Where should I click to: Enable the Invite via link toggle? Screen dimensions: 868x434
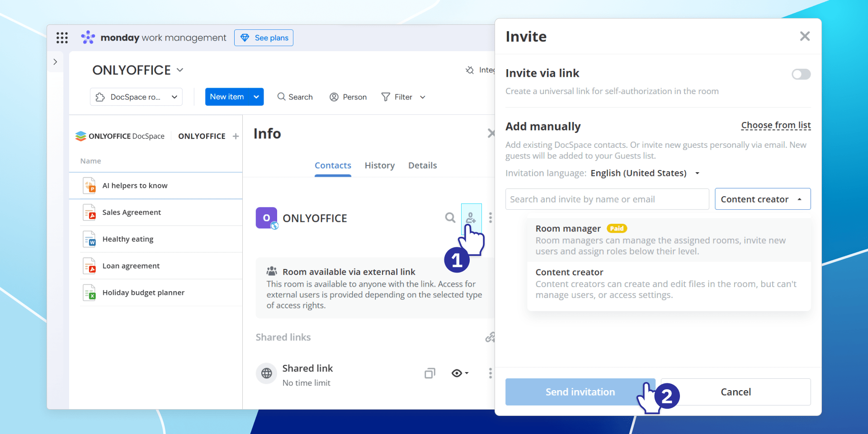click(801, 74)
